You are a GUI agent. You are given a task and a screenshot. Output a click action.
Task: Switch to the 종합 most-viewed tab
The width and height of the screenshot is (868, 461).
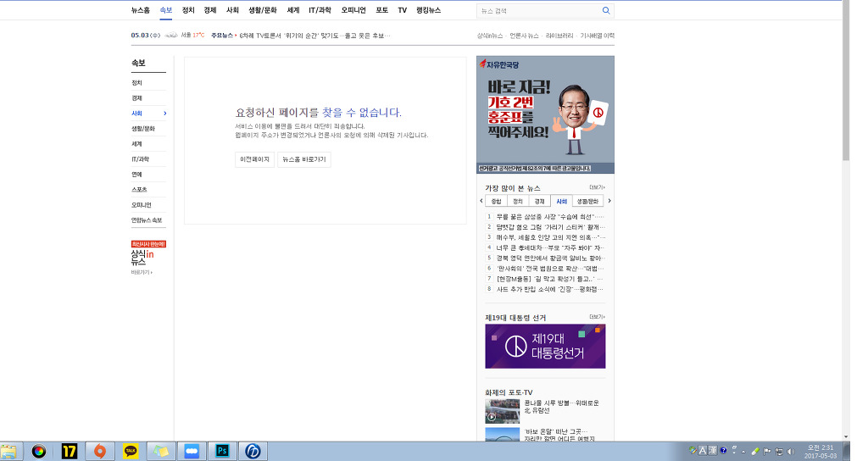[496, 202]
